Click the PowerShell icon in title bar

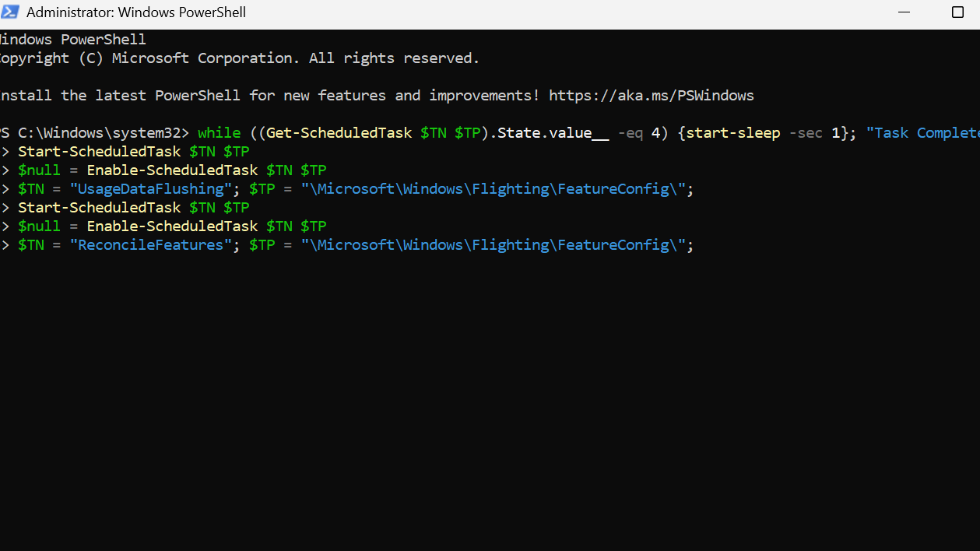tap(10, 12)
